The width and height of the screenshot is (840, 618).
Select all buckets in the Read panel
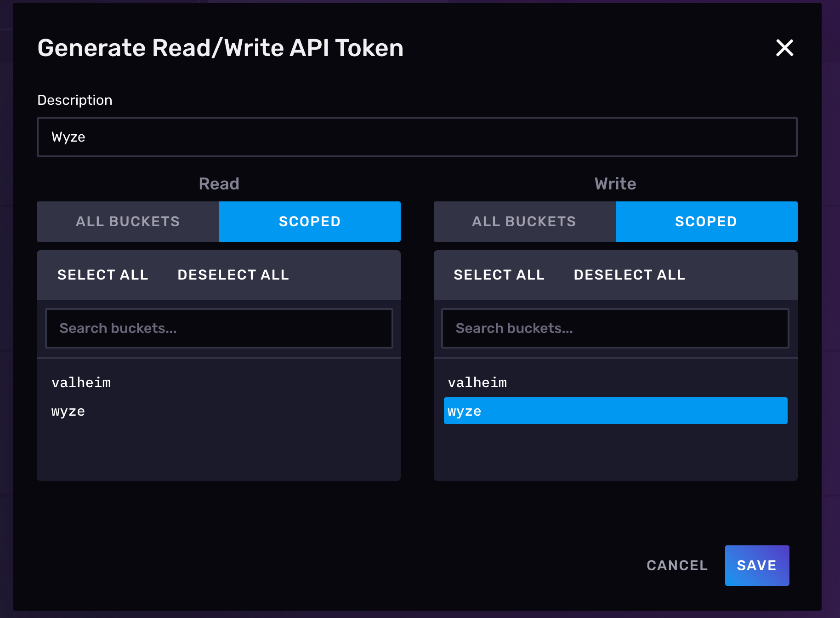pos(102,275)
